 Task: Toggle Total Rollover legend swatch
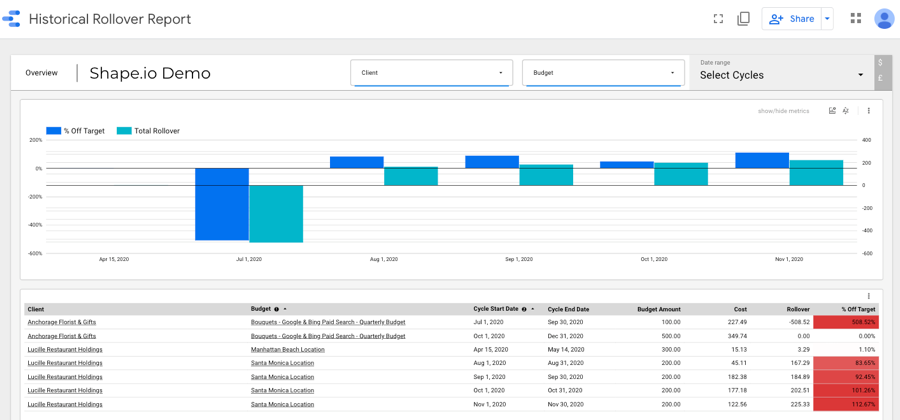click(124, 131)
